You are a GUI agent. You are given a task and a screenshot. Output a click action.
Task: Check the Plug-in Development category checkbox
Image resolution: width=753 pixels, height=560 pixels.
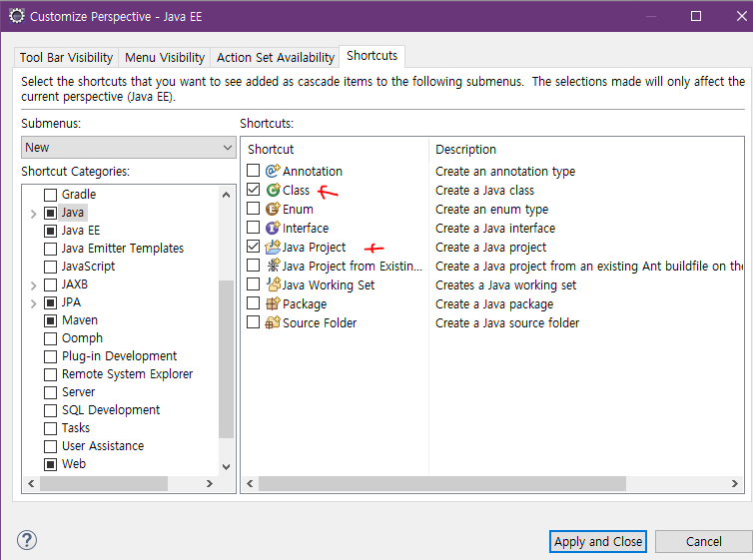(50, 356)
